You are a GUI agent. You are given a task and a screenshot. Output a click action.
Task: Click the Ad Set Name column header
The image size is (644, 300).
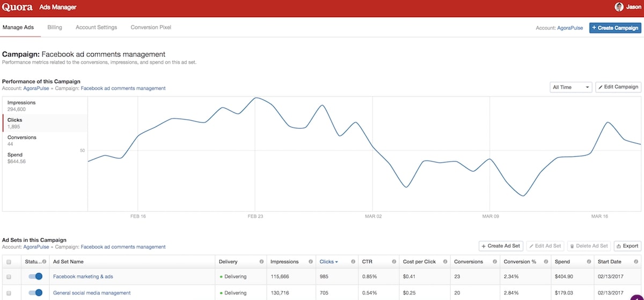click(68, 262)
